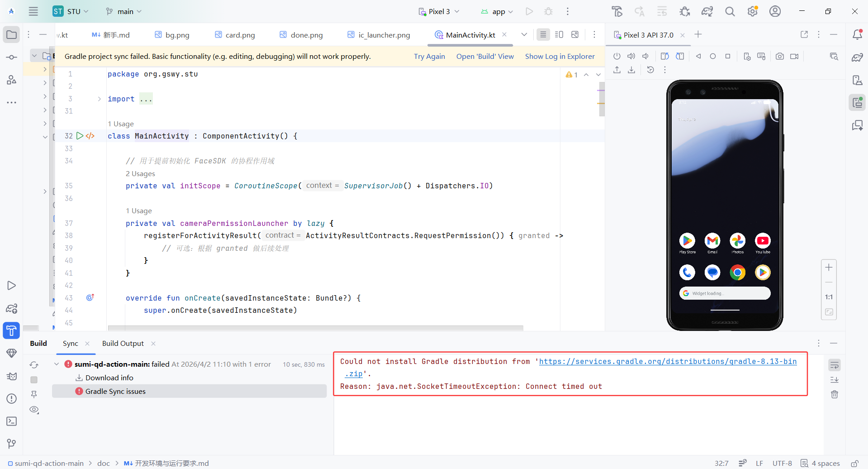Viewport: 868px width, 469px height.
Task: Open the Problems tool window
Action: pos(12,399)
